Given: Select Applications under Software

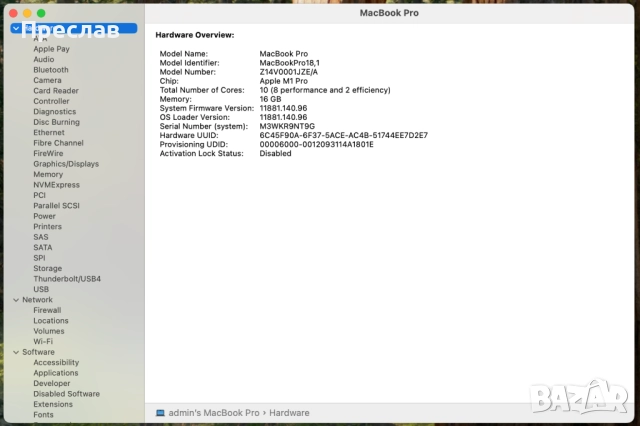Looking at the screenshot, I should click(x=56, y=373).
